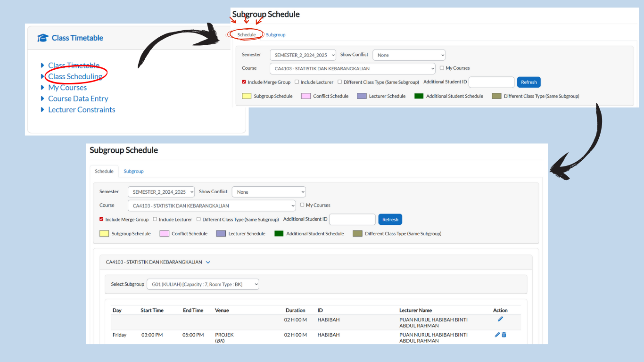644x362 pixels.
Task: Switch to the Subgroup tab in the lower panel
Action: 133,171
